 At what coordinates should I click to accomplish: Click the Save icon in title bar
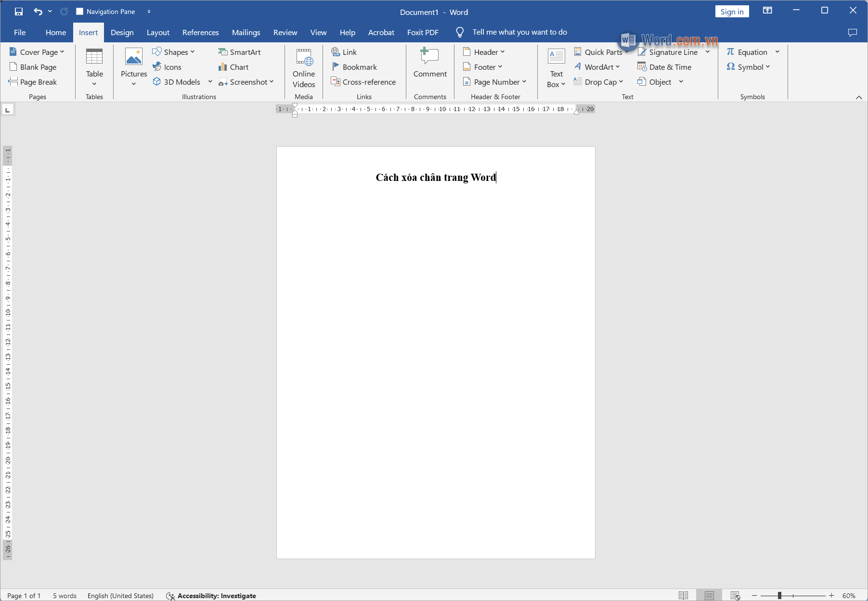tap(19, 12)
